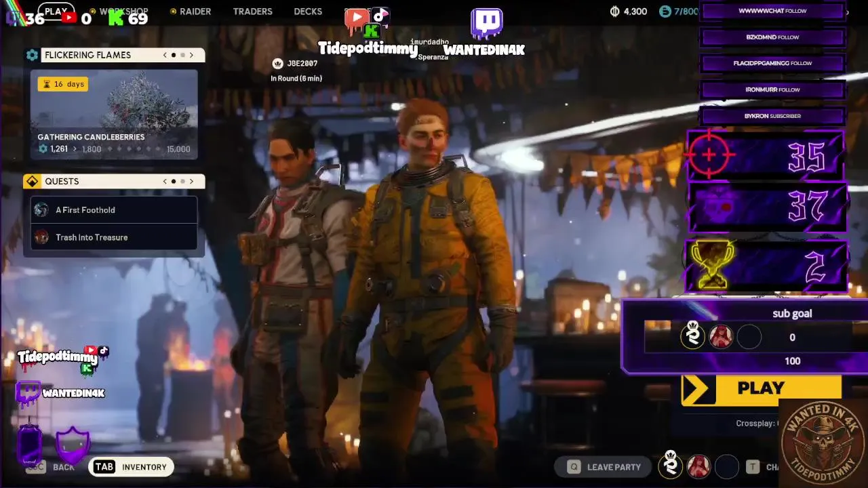Viewport: 868px width, 488px height.
Task: Click the BZKDMND FOLLOW alert row
Action: pos(772,37)
